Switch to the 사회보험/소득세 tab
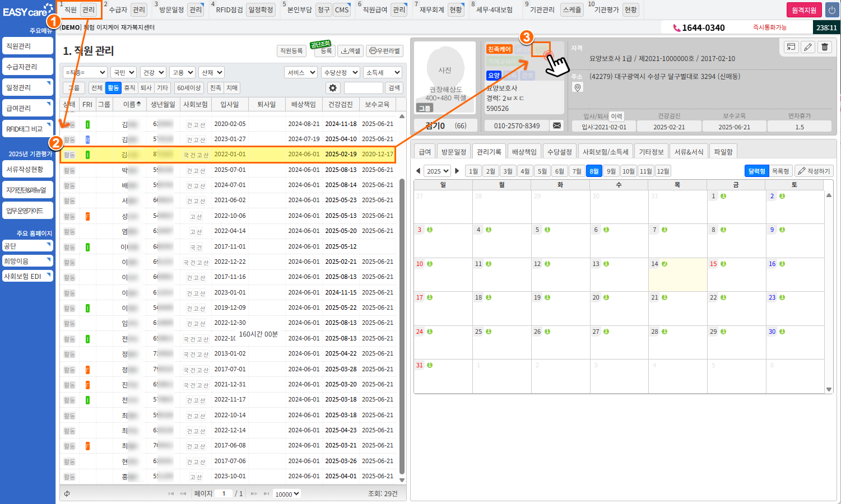 coord(605,152)
